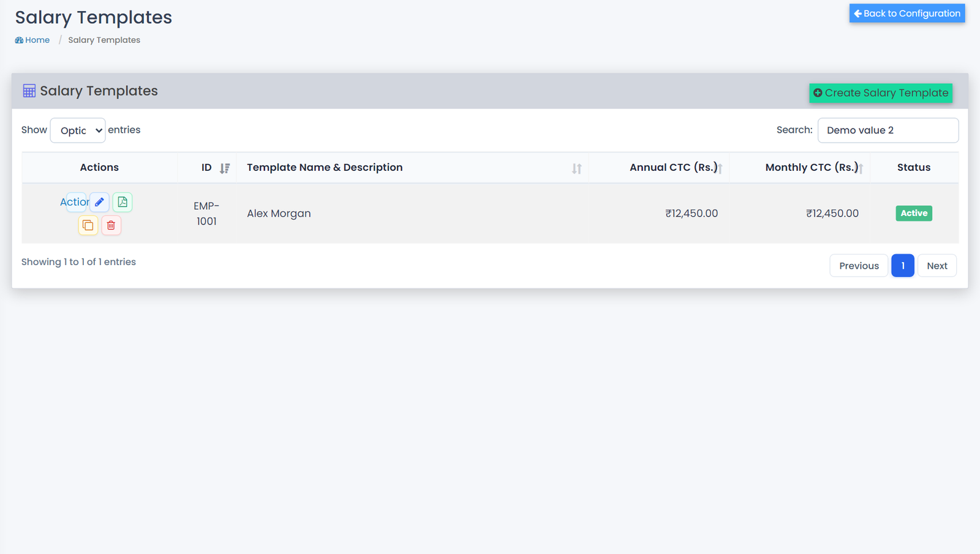Image resolution: width=980 pixels, height=554 pixels.
Task: Click the Actions column header
Action: (99, 168)
